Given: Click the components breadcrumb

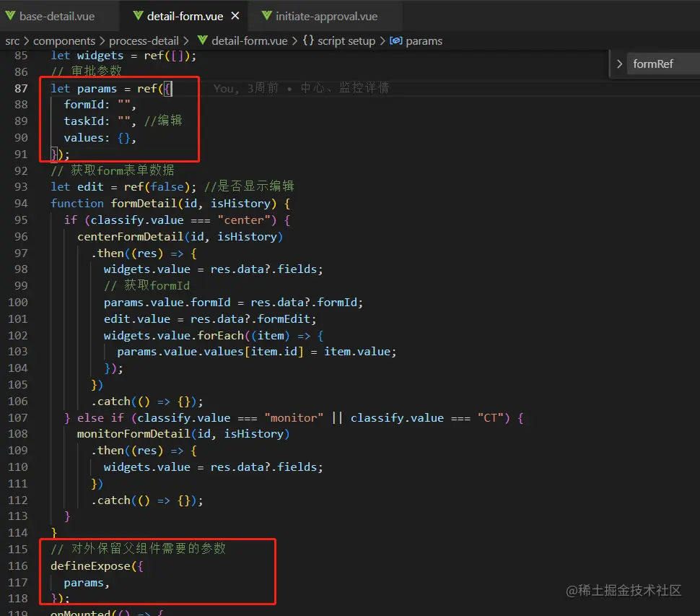Looking at the screenshot, I should coord(64,41).
